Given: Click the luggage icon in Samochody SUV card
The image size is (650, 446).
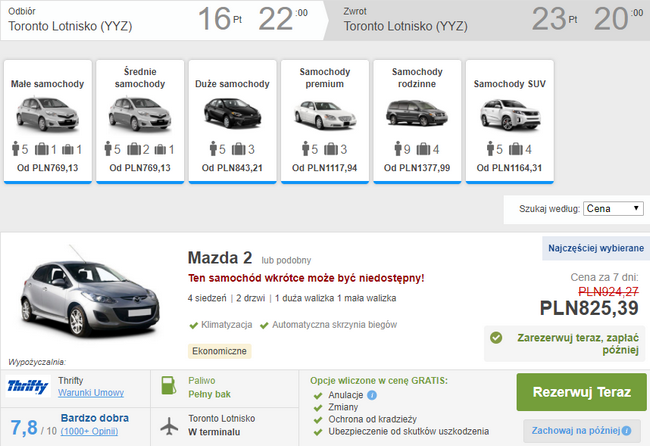Looking at the screenshot, I should pos(516,148).
